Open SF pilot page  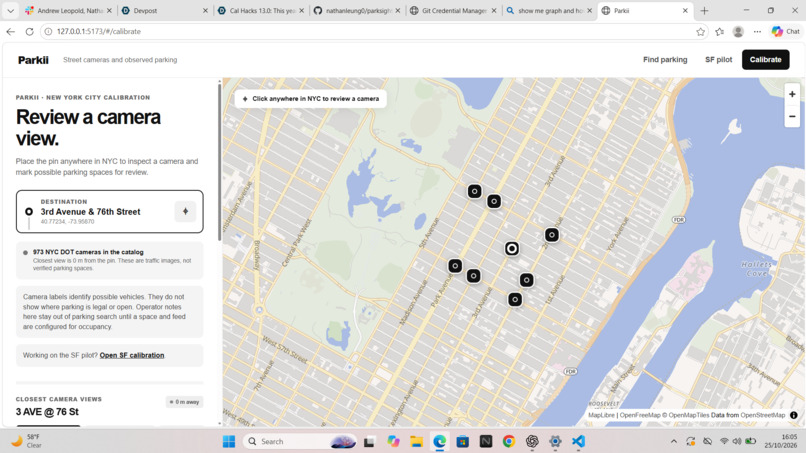coord(718,60)
